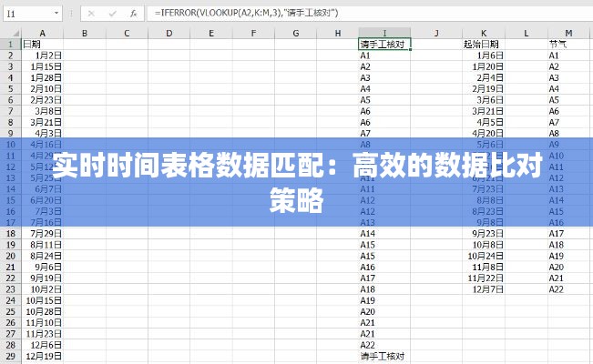The height and width of the screenshot is (364, 593).
Task: Select row 2 header
Action: point(10,56)
